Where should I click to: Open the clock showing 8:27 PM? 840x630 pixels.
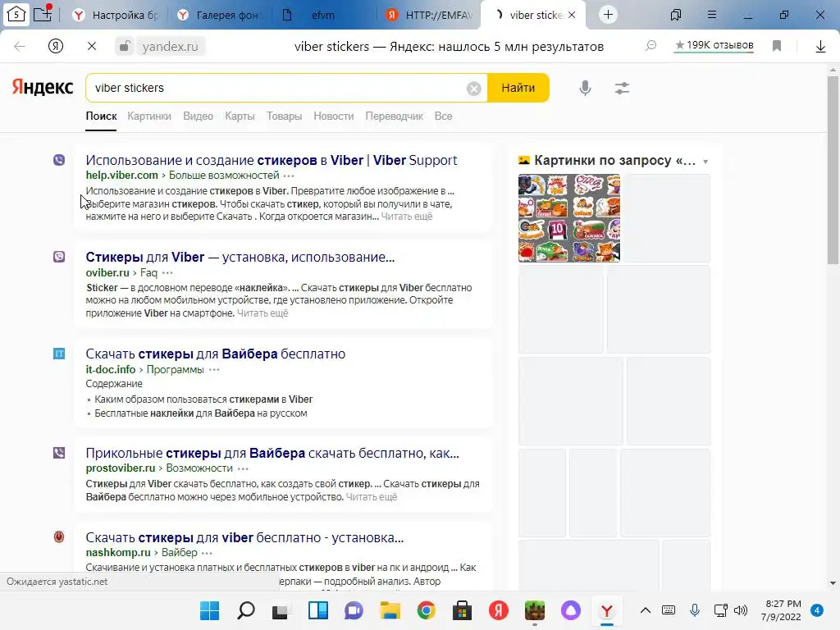[783, 610]
